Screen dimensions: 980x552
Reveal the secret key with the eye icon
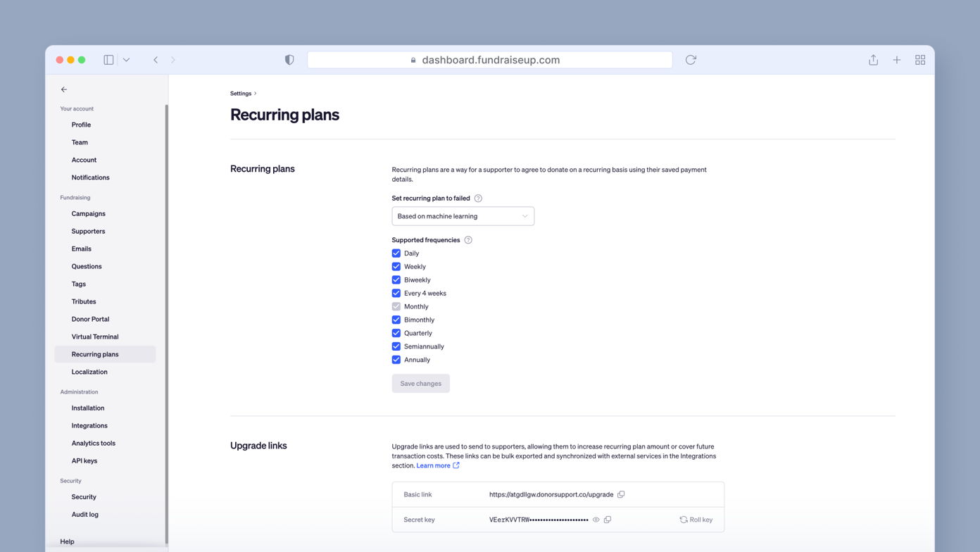click(x=596, y=520)
